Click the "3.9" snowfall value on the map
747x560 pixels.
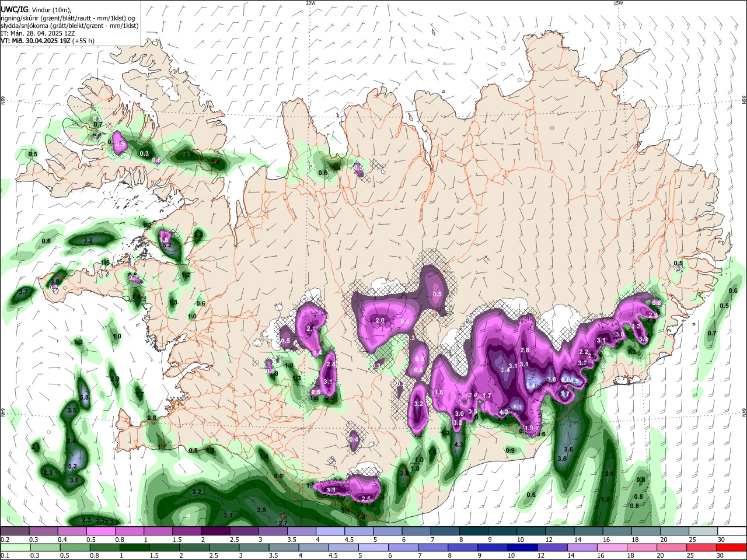[x=643, y=339]
